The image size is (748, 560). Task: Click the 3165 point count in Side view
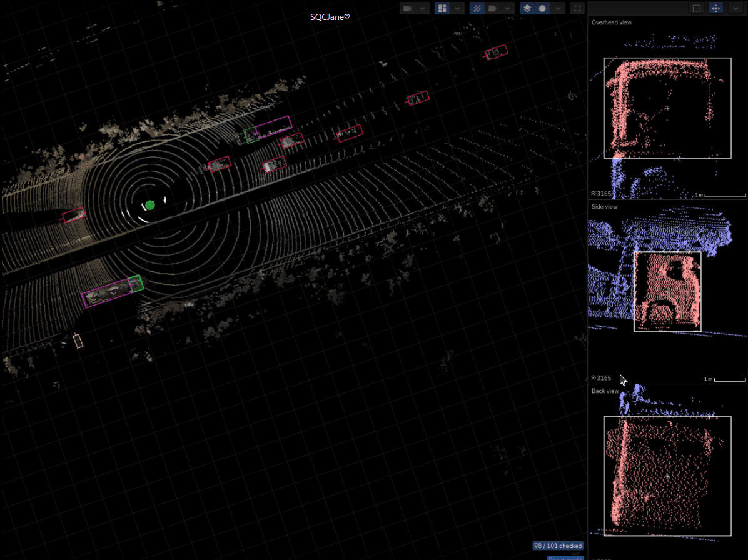point(601,378)
